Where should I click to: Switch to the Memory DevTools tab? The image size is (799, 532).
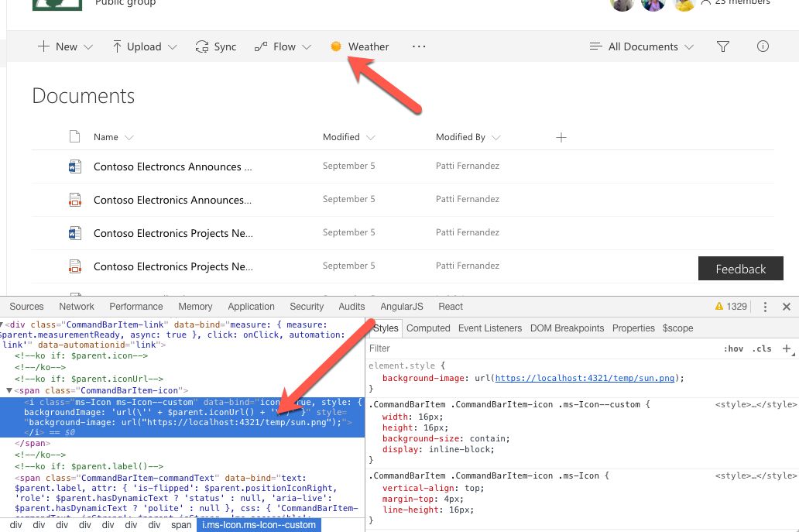pos(195,306)
